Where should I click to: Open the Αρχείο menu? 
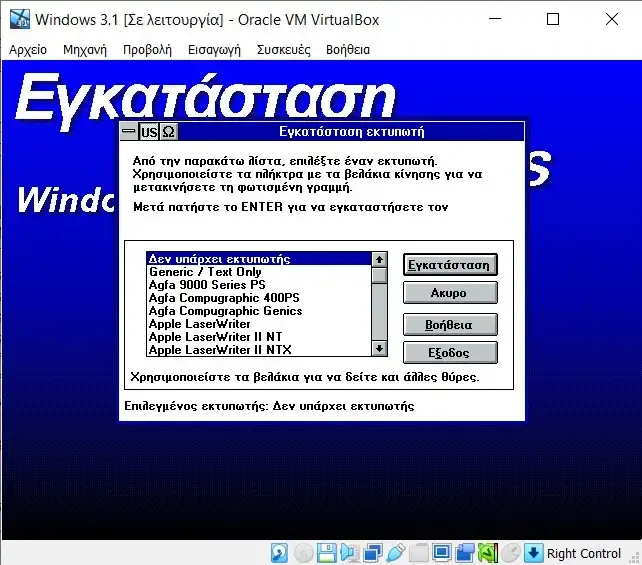tap(28, 50)
